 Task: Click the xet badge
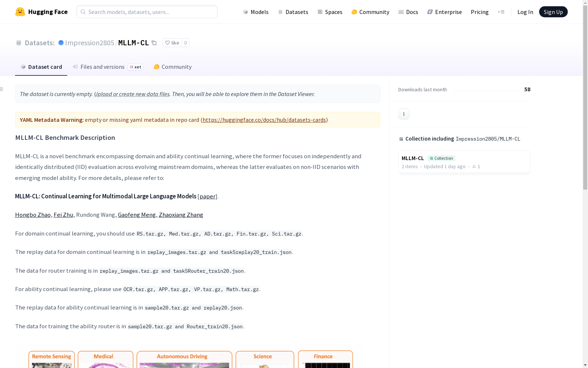(x=135, y=67)
